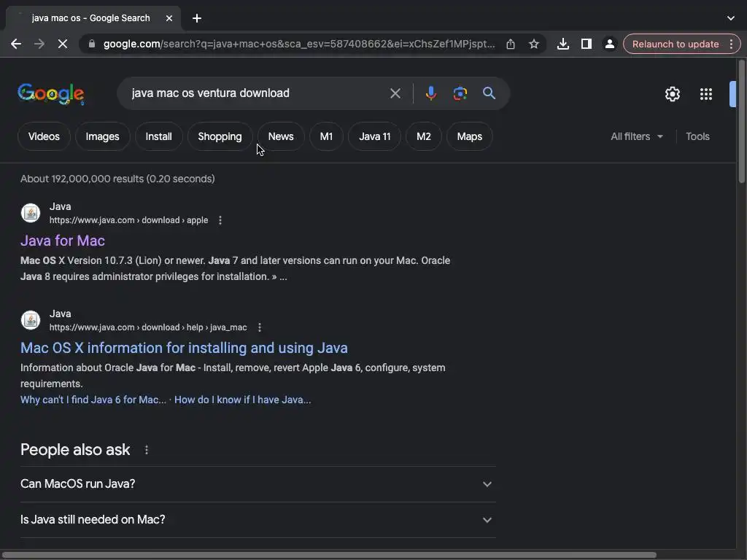This screenshot has width=747, height=560.
Task: Expand Can MacOS run Java? question
Action: point(258,484)
